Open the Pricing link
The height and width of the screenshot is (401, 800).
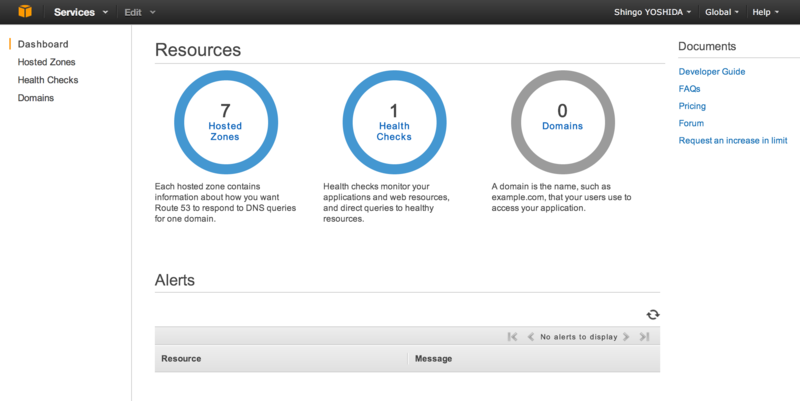(x=692, y=106)
